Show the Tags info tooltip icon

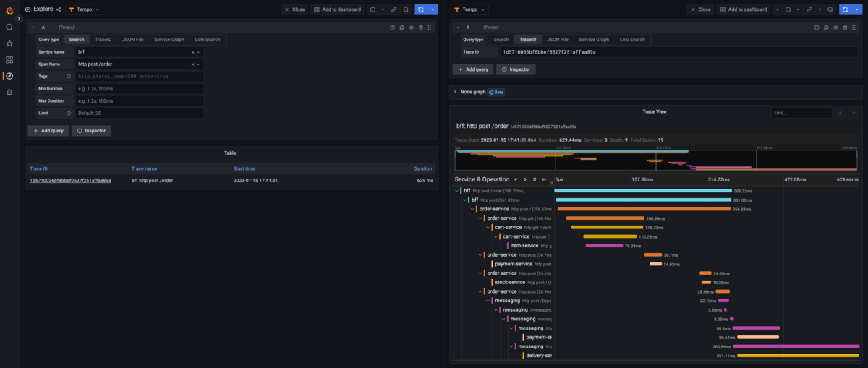(69, 76)
